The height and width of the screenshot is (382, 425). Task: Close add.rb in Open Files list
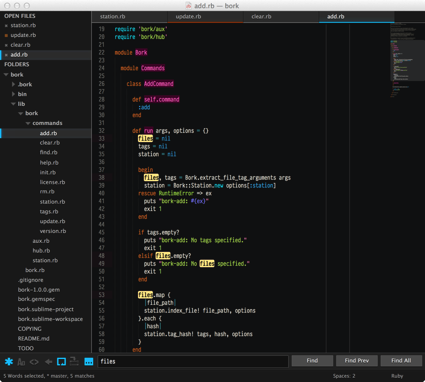coord(6,55)
